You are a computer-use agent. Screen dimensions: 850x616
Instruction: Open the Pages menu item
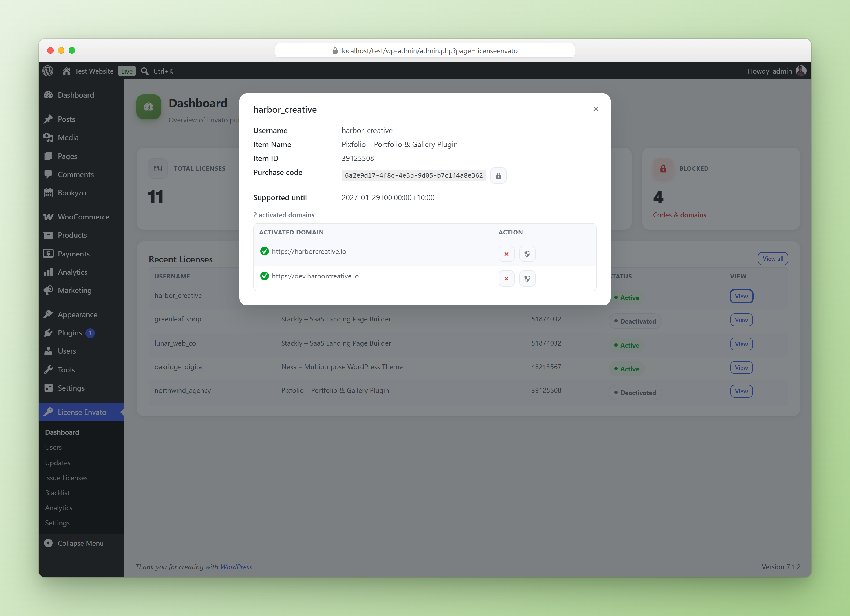click(x=81, y=156)
